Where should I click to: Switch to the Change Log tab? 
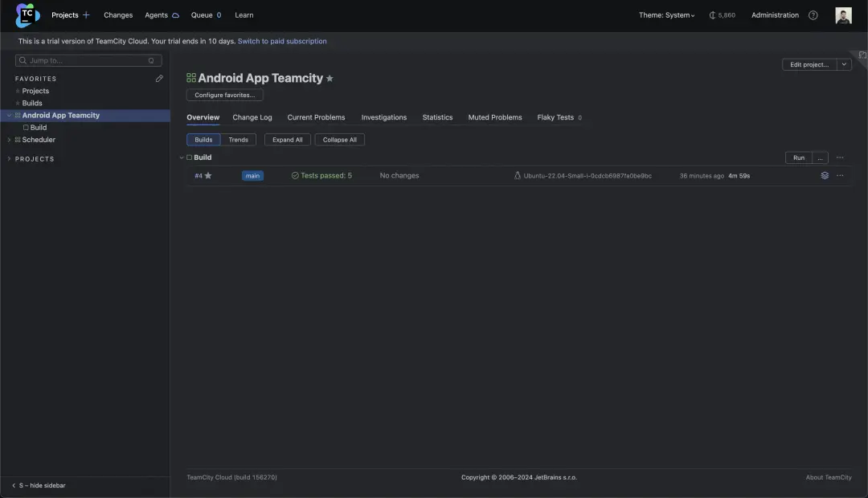click(252, 117)
